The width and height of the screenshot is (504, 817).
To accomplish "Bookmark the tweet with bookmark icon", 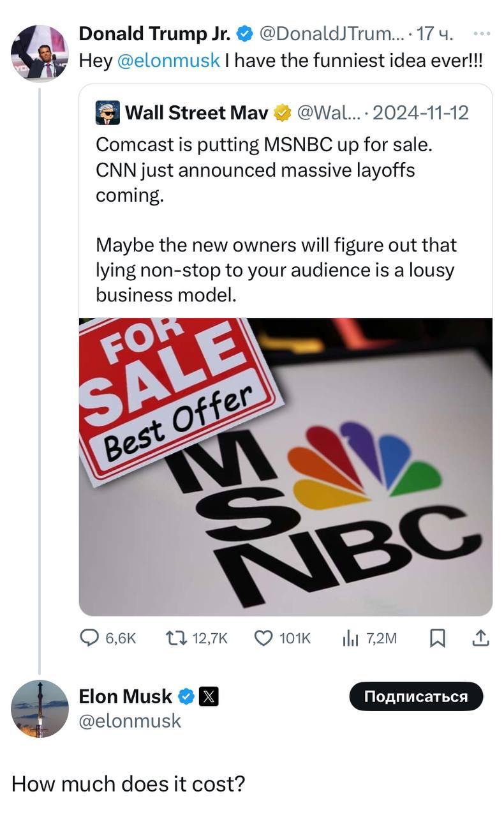I will 437,638.
